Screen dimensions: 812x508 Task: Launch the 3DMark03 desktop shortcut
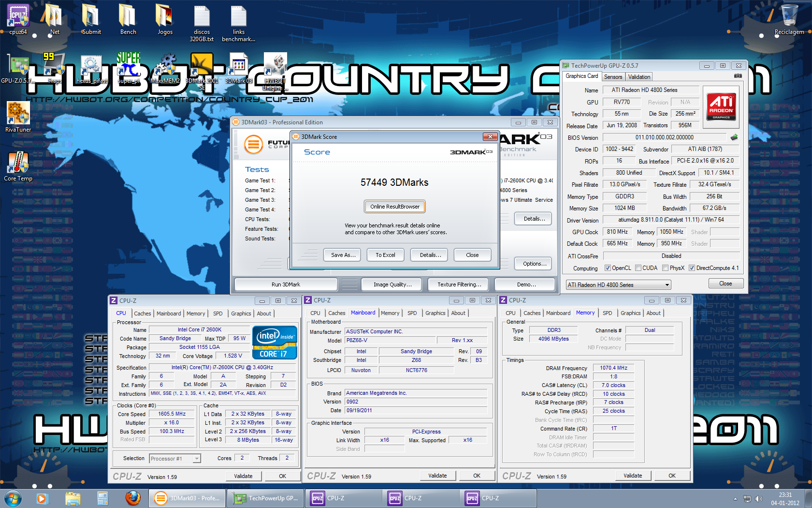coord(238,68)
